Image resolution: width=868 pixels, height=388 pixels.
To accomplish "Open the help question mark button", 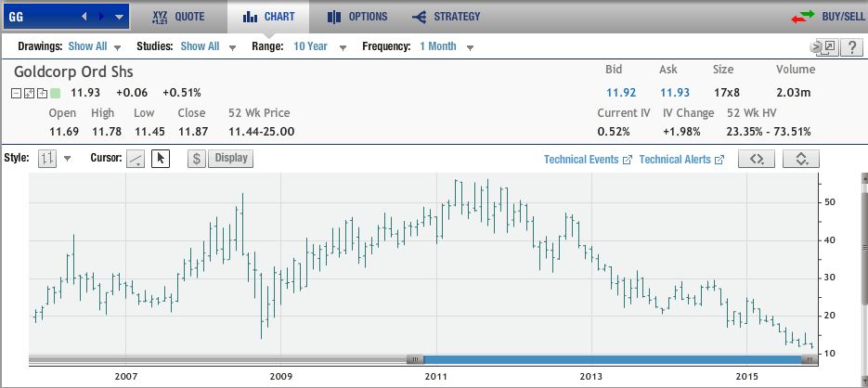I will point(851,47).
